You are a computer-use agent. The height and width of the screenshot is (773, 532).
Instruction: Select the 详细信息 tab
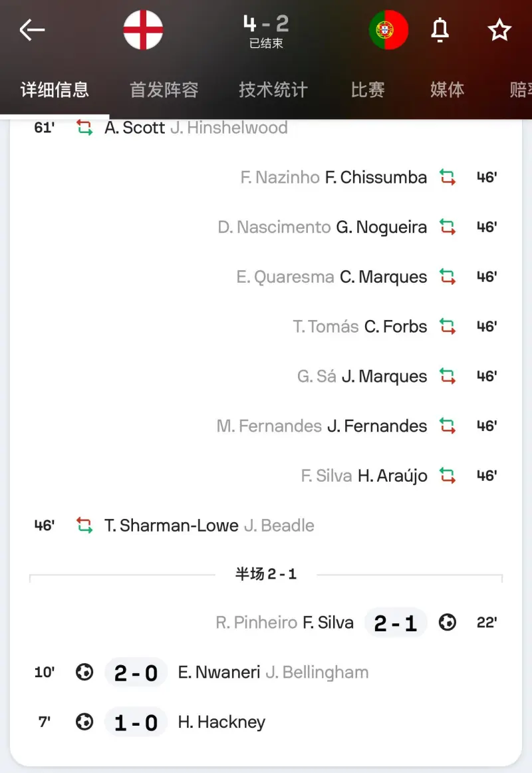click(55, 90)
